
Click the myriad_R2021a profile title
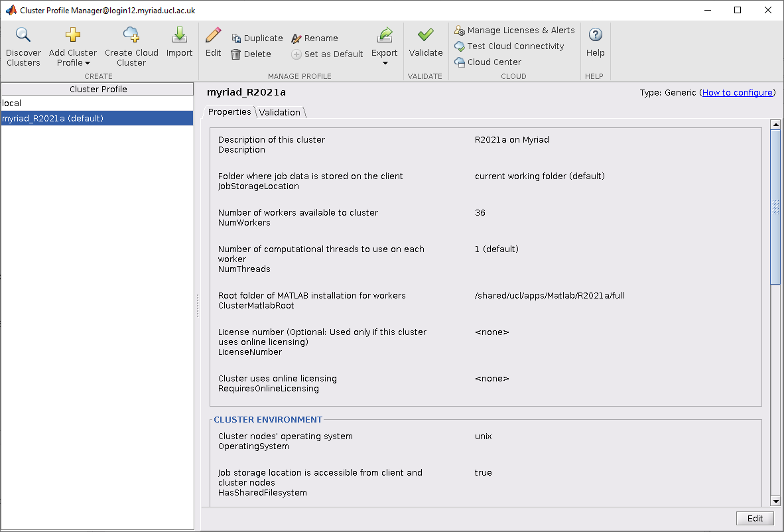[246, 92]
